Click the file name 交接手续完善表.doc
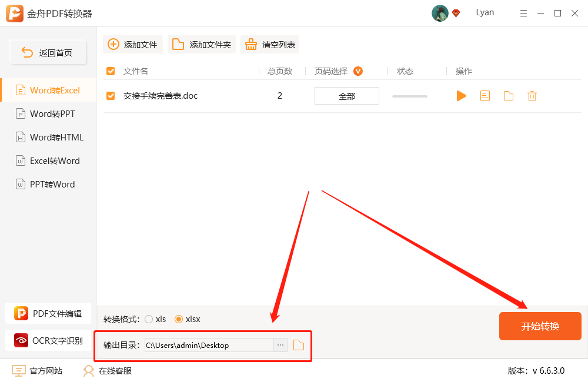 (161, 96)
